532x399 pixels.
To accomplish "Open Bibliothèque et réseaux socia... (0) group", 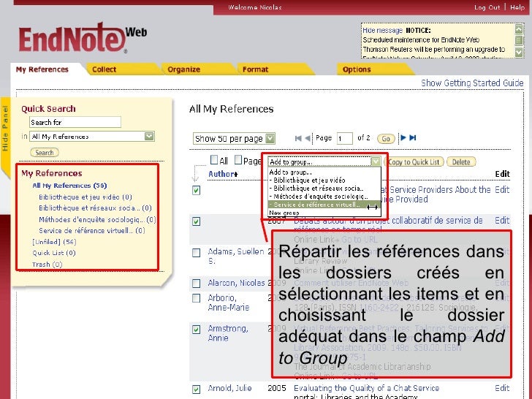I will pyautogui.click(x=95, y=208).
